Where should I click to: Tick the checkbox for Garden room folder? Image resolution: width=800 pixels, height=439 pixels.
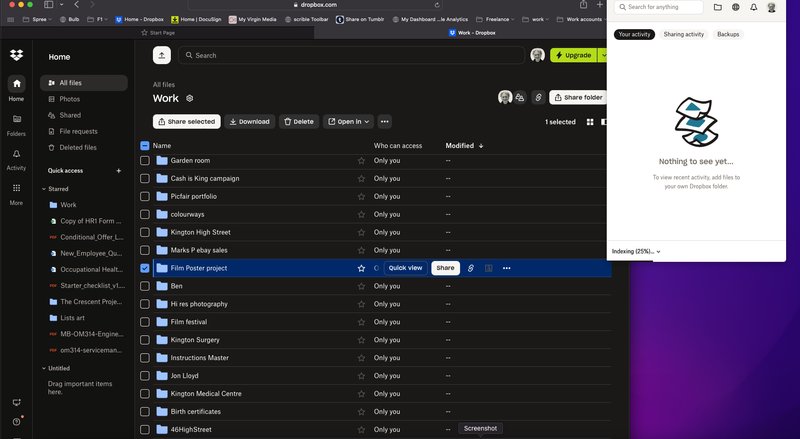coord(145,160)
